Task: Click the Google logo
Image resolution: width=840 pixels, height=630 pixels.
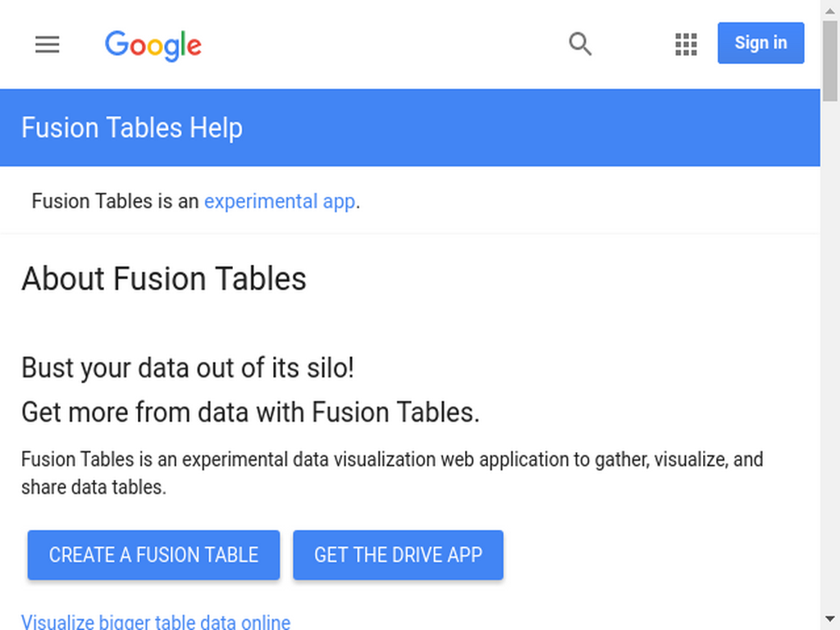Action: pos(153,46)
